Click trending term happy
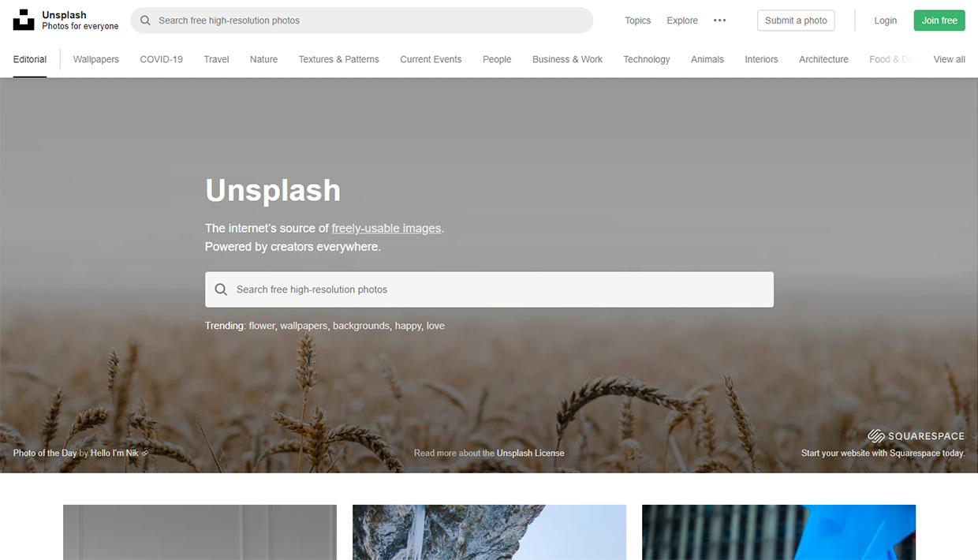Image resolution: width=978 pixels, height=560 pixels. click(408, 326)
